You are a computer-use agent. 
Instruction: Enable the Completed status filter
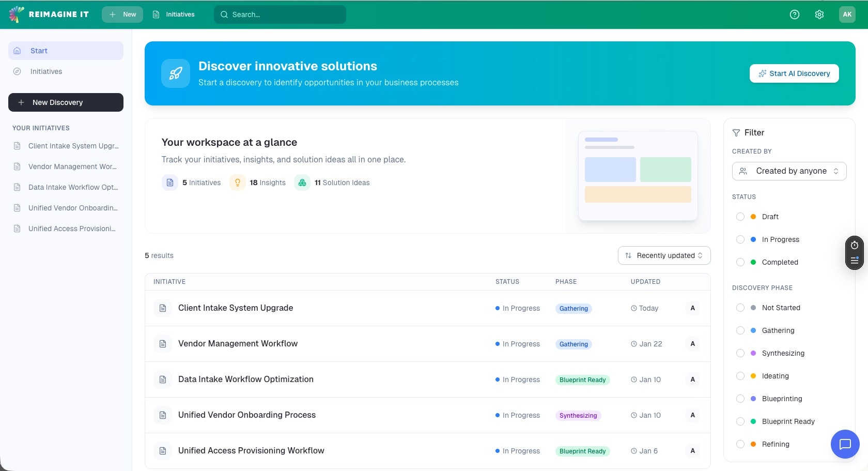coord(741,262)
